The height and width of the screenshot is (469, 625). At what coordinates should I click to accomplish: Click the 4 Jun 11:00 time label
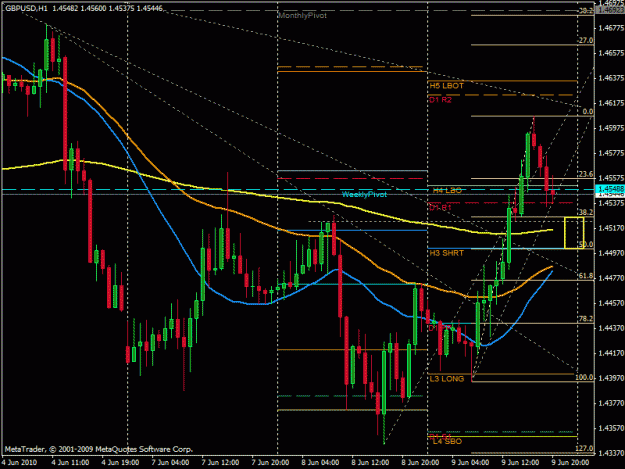click(x=70, y=463)
